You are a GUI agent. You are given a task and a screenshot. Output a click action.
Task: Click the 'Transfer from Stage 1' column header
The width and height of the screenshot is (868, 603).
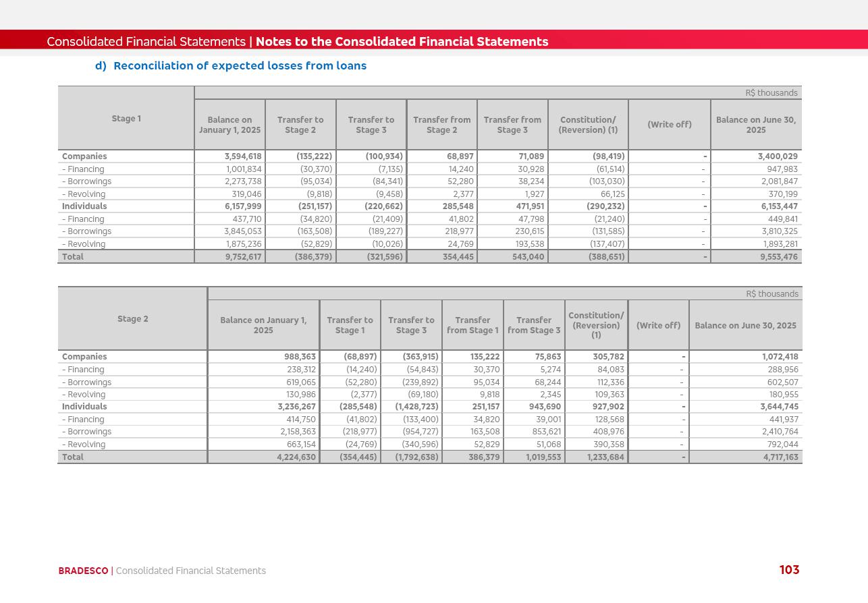472,325
